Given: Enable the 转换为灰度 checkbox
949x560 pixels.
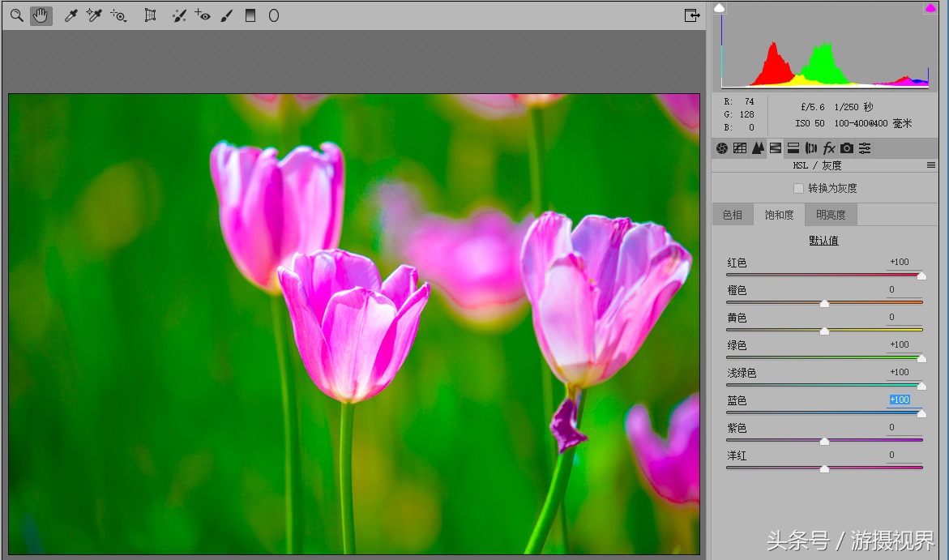Looking at the screenshot, I should (x=798, y=188).
